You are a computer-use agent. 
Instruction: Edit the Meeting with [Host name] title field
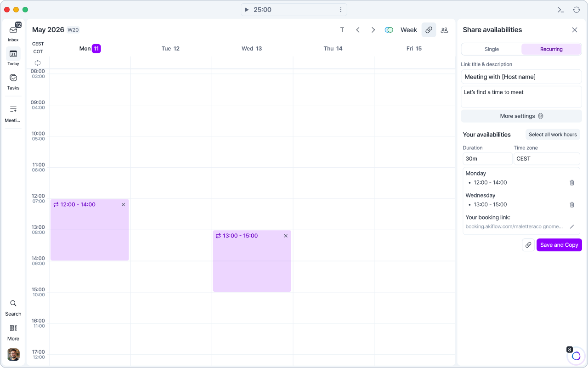[x=521, y=77]
